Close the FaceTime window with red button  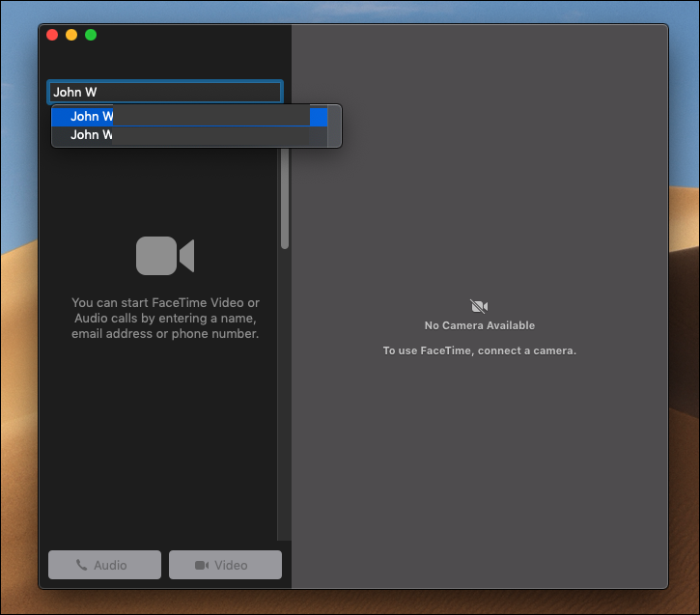click(52, 35)
